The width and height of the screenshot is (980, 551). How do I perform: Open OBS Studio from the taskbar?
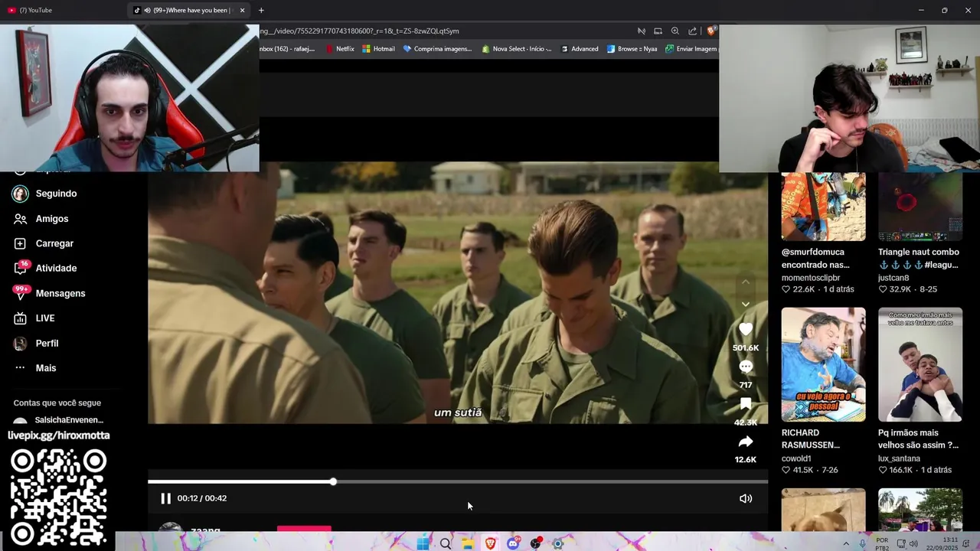coord(535,543)
